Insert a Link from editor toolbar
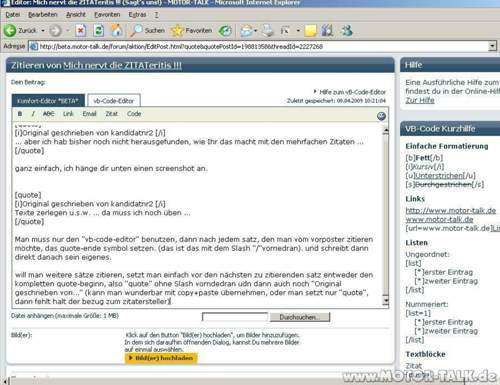 point(68,114)
